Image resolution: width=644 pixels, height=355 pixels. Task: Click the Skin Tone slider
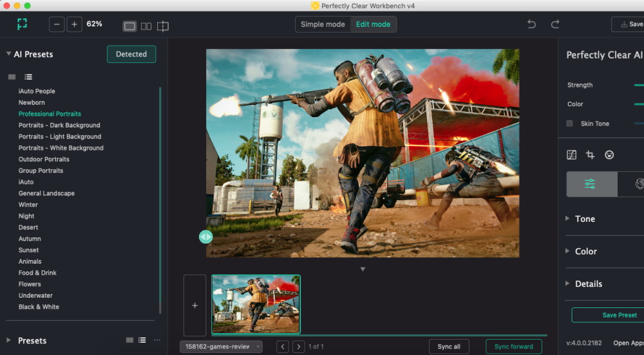[639, 123]
